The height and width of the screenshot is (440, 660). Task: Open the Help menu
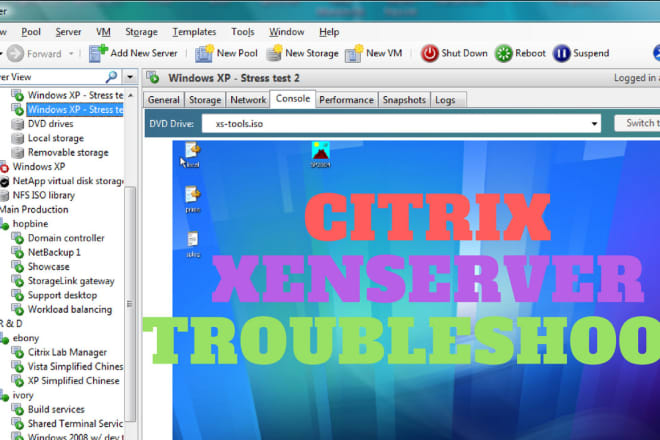coord(329,32)
